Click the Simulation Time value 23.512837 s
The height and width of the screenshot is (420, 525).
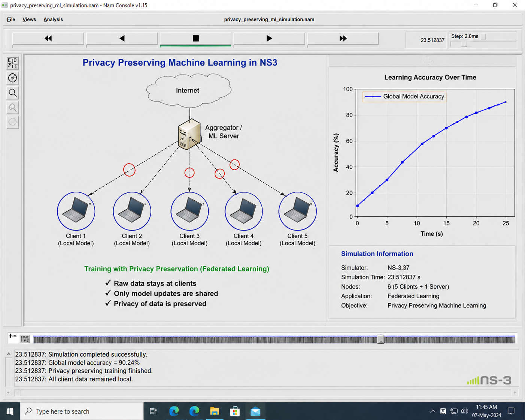(404, 277)
